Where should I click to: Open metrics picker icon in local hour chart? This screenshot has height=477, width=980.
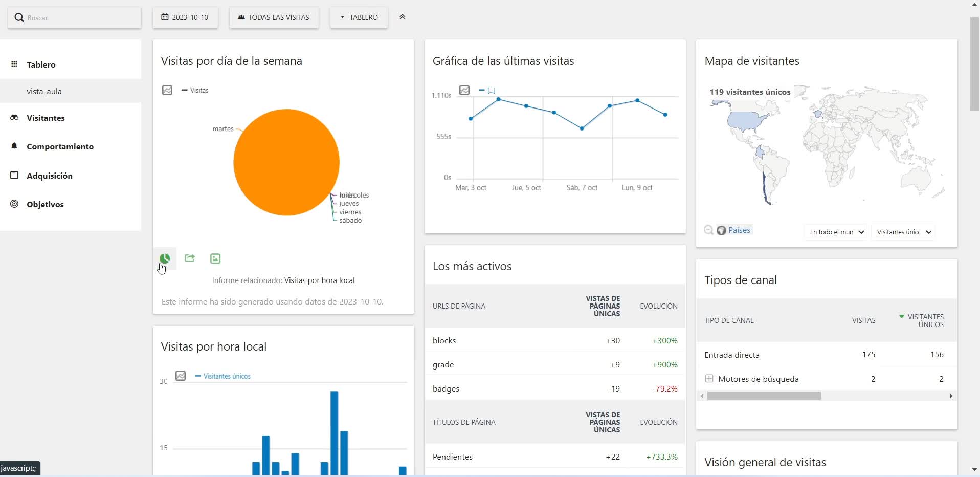coord(181,376)
